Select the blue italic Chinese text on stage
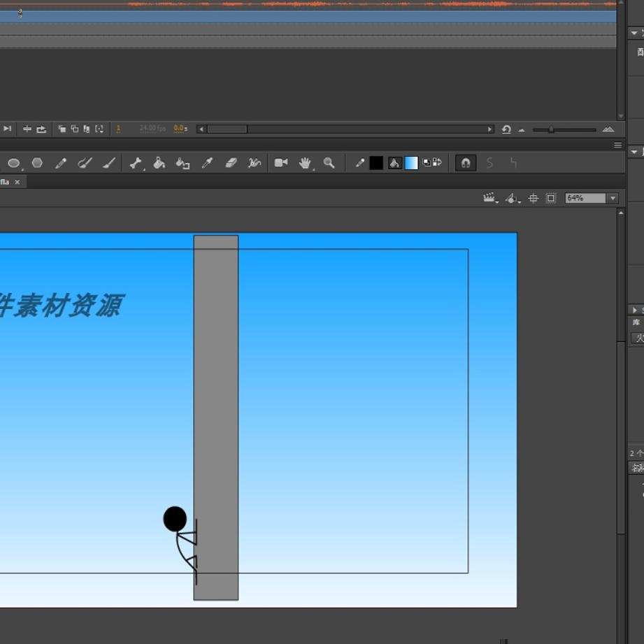The width and height of the screenshot is (644, 644). click(x=61, y=306)
